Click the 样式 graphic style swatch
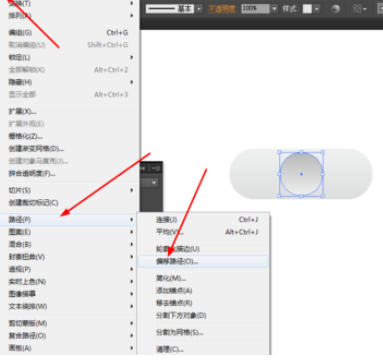The image size is (383, 364). click(307, 9)
